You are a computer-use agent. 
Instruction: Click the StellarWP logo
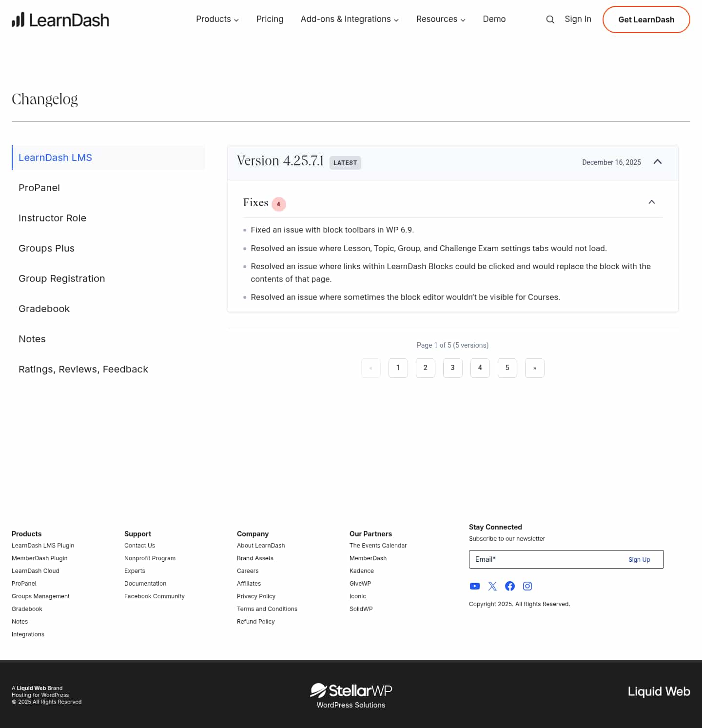pyautogui.click(x=350, y=690)
